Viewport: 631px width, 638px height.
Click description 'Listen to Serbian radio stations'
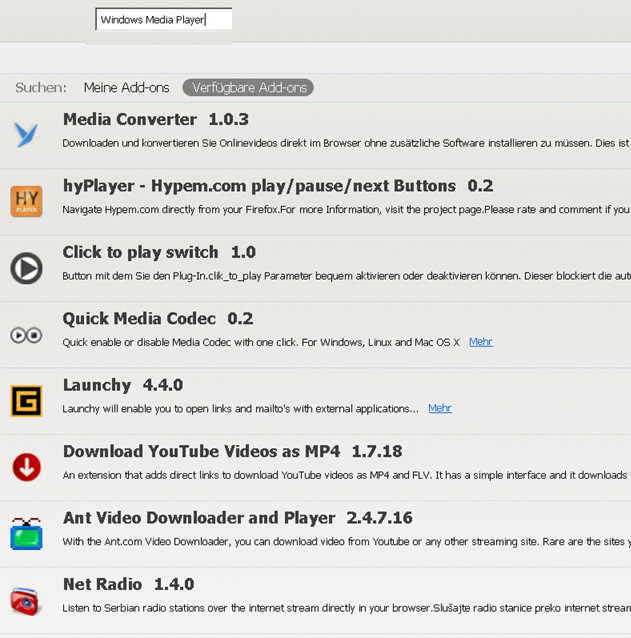pos(346,608)
